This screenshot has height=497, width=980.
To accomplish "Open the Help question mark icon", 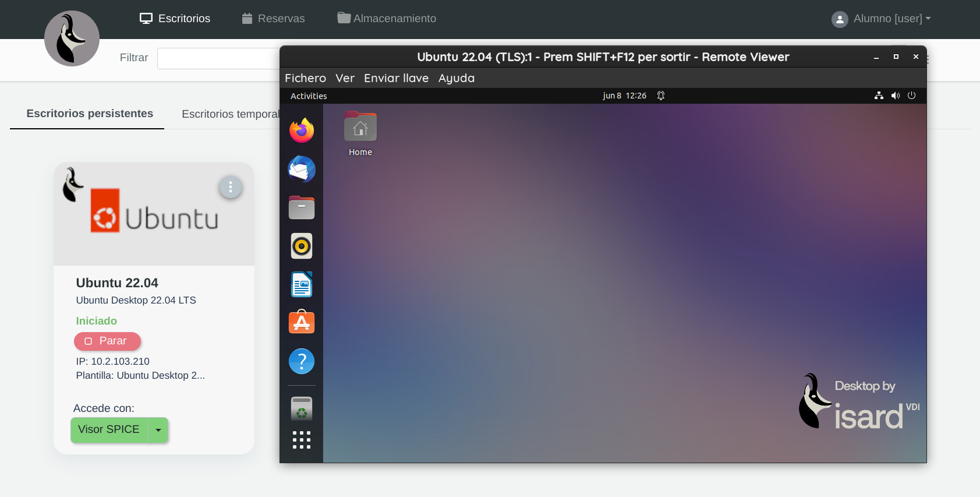I will (x=302, y=361).
